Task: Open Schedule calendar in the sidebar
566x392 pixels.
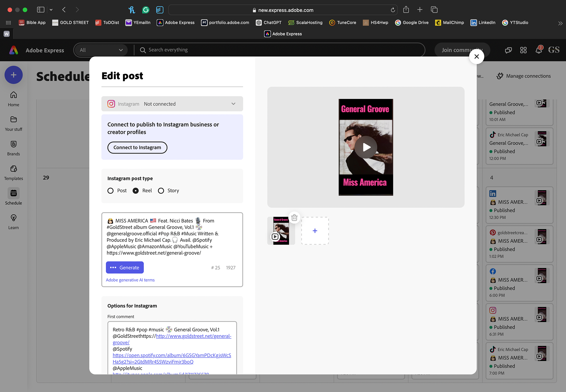Action: tap(14, 197)
